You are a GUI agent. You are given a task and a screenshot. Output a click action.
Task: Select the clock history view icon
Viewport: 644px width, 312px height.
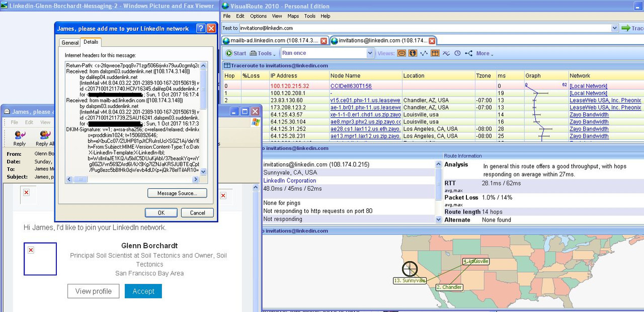(x=457, y=53)
